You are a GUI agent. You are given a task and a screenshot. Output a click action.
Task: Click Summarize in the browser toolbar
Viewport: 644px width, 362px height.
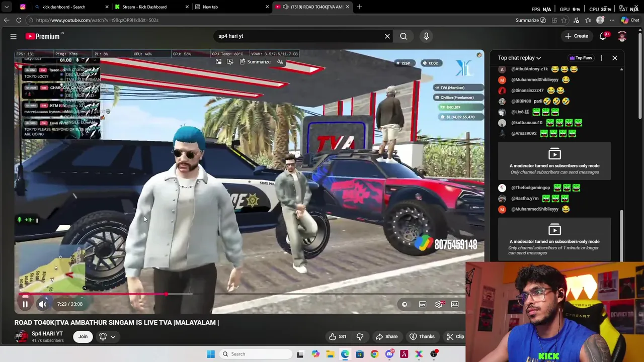tap(531, 20)
